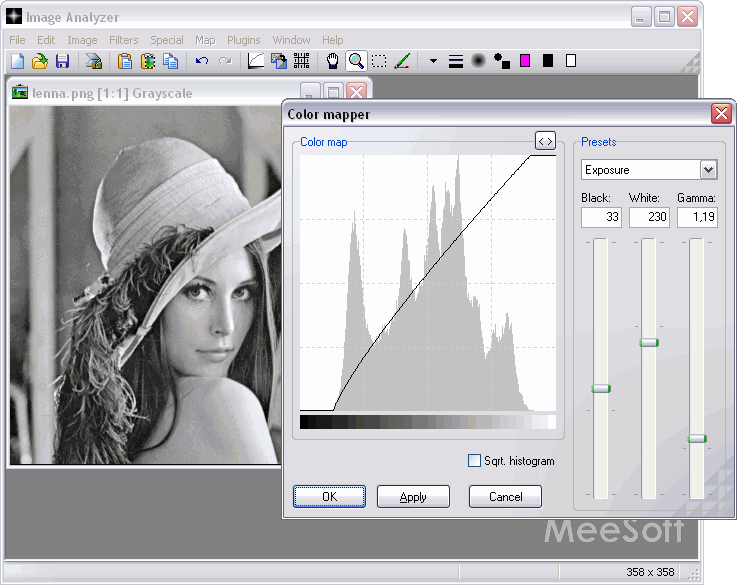Select the magnifier zoom tool
Viewport: 737px width, 585px height.
356,61
